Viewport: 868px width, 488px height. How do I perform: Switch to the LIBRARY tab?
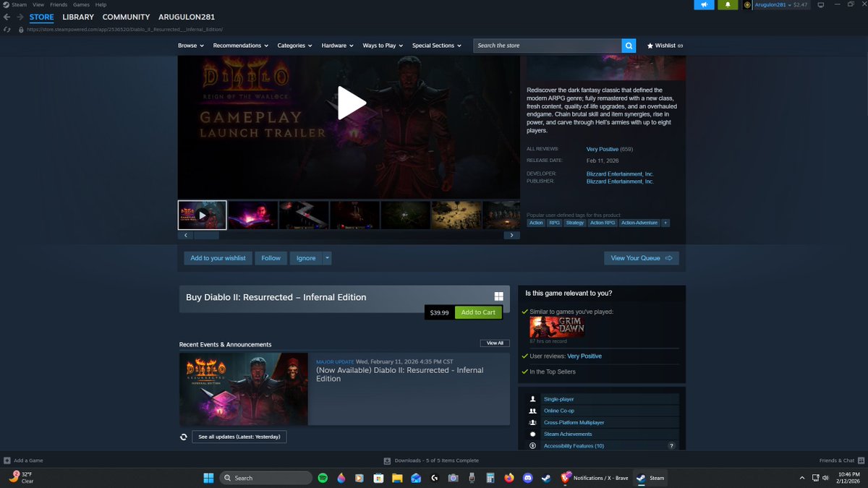coord(78,17)
